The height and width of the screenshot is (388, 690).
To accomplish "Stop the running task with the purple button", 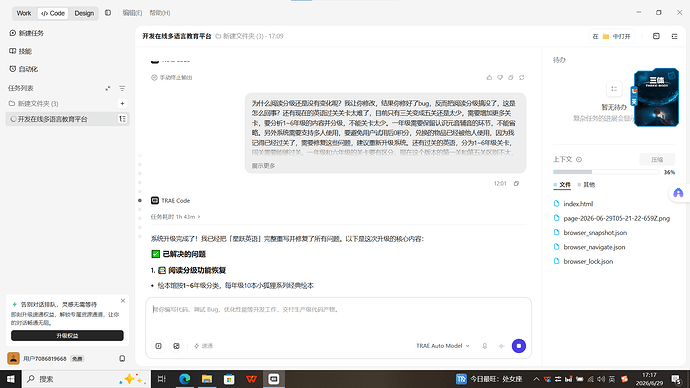I will click(x=519, y=346).
